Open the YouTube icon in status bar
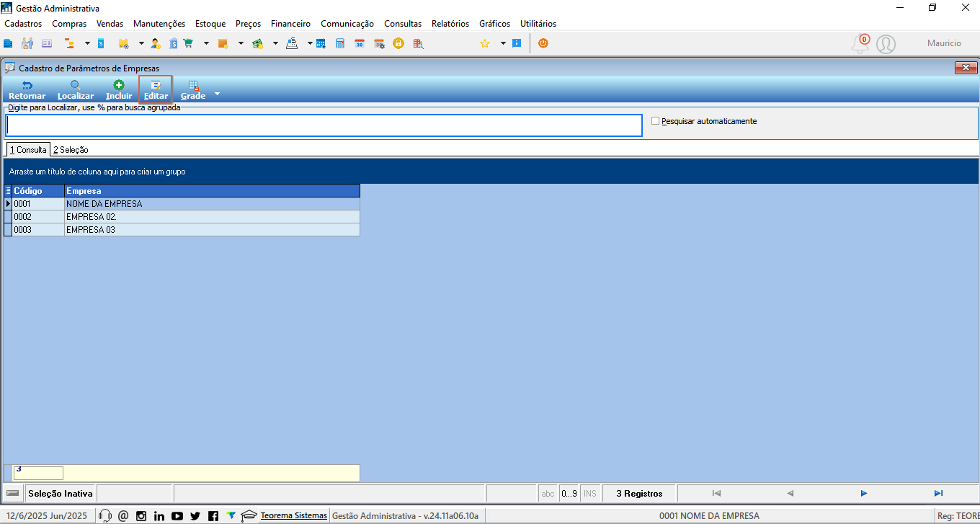 point(177,515)
